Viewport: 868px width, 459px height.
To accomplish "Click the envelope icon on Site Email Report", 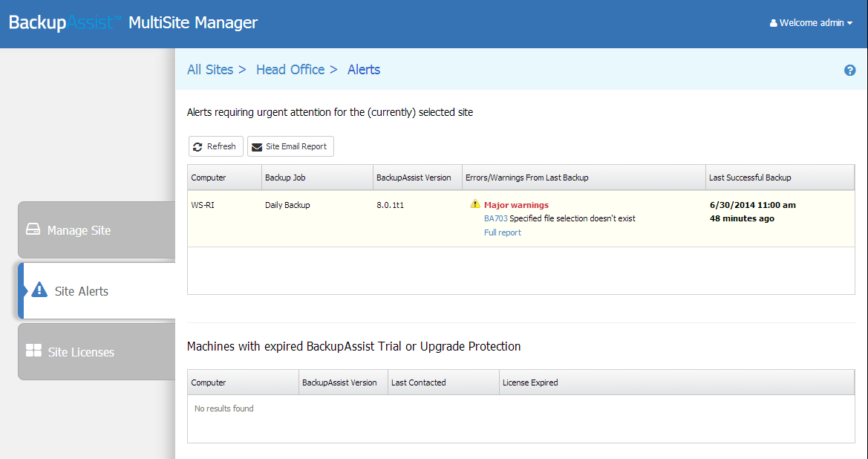I will pyautogui.click(x=257, y=147).
